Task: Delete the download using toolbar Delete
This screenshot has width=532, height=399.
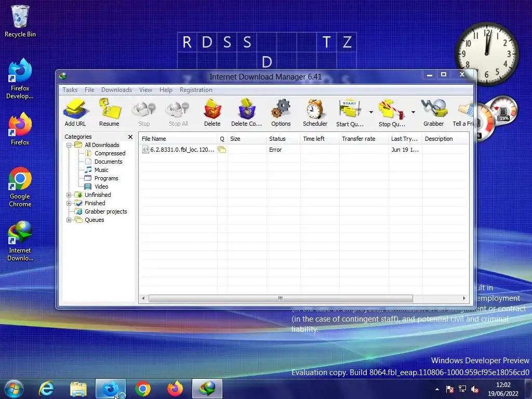Action: point(212,112)
